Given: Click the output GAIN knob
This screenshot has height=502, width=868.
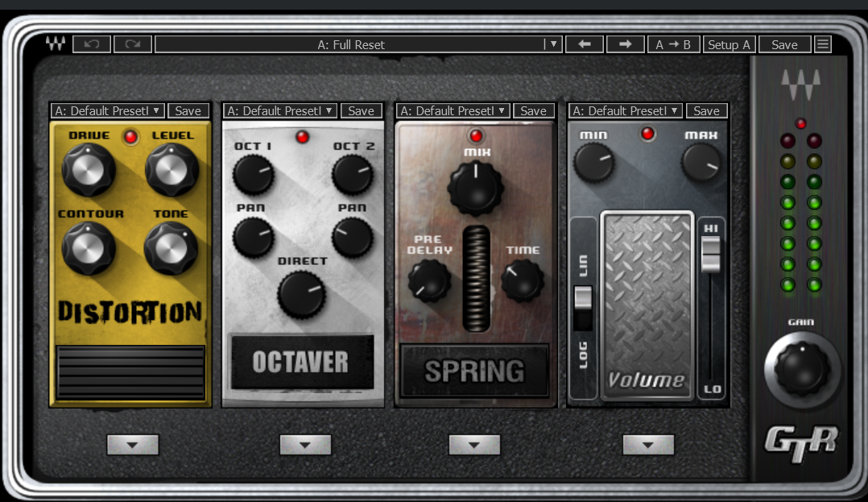Looking at the screenshot, I should (802, 369).
